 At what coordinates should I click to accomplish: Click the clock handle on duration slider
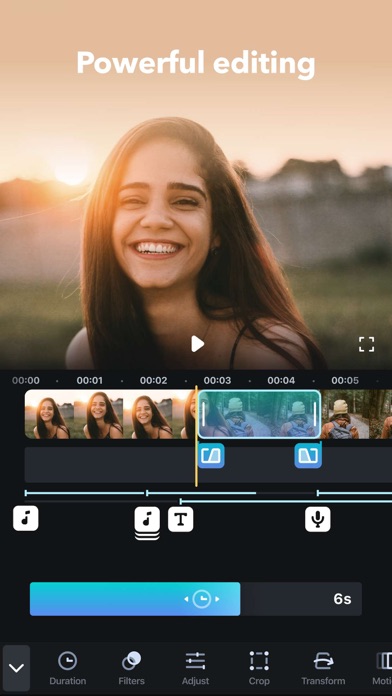point(202,599)
